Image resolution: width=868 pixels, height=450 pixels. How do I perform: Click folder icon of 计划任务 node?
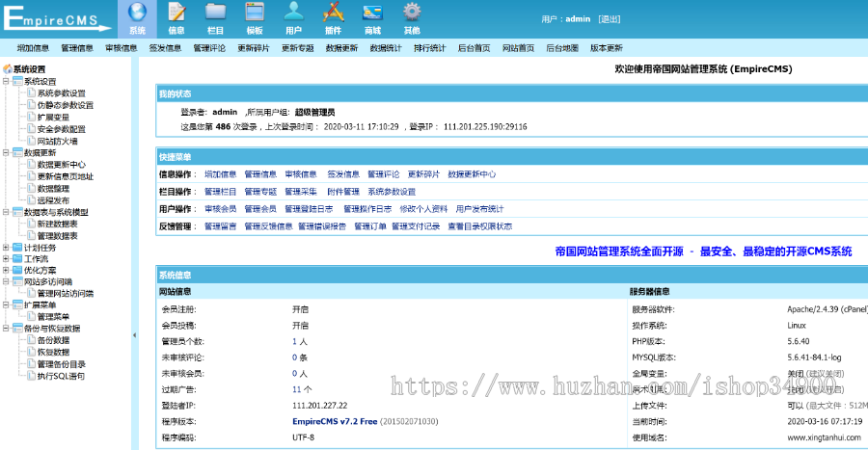tap(17, 248)
